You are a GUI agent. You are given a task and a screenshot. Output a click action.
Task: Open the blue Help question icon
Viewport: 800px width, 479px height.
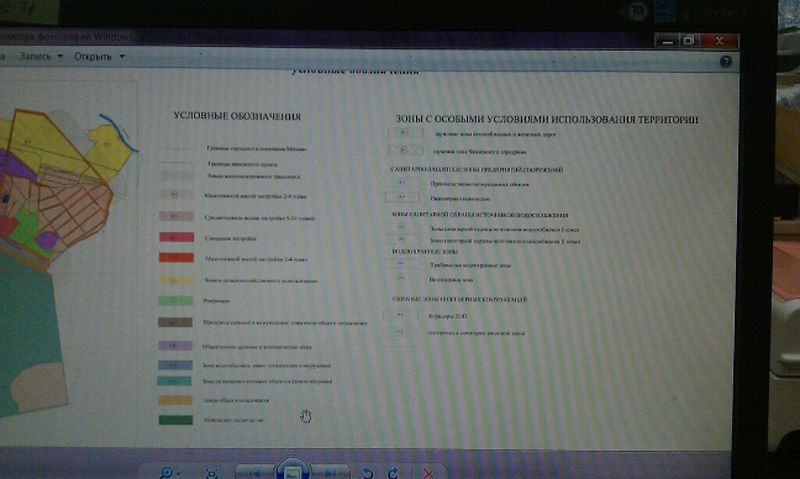(x=726, y=62)
